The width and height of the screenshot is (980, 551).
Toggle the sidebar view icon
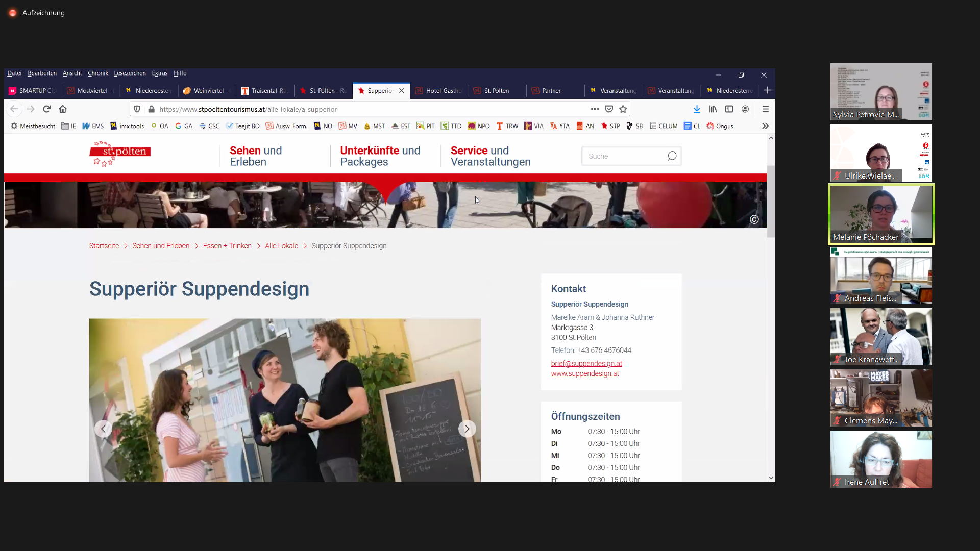[x=729, y=109]
